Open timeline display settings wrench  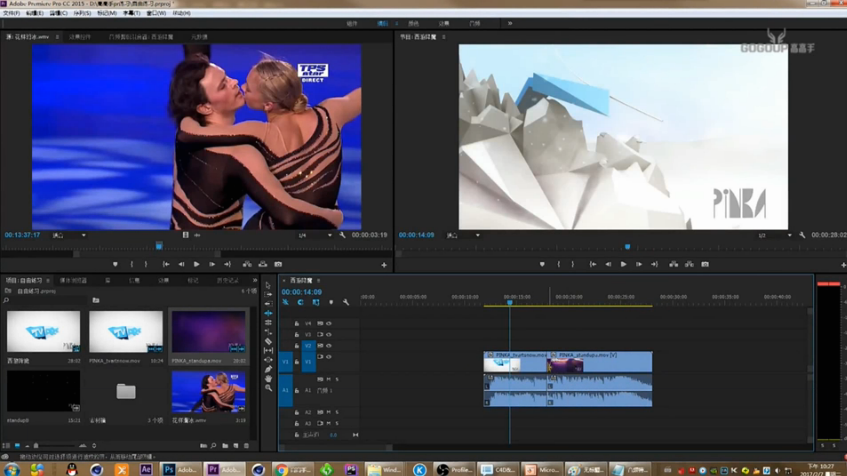tap(346, 303)
